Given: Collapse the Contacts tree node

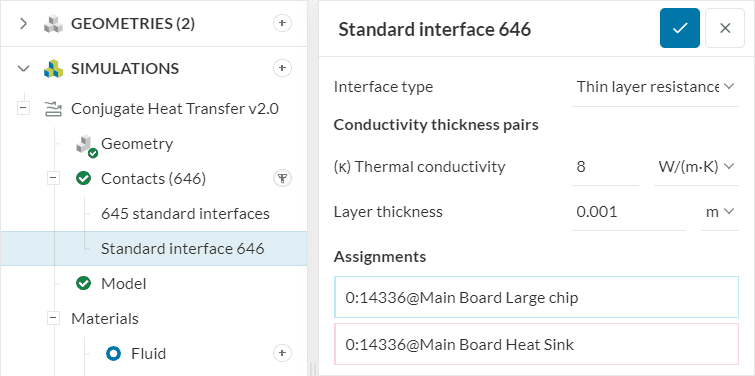Looking at the screenshot, I should click(x=54, y=179).
